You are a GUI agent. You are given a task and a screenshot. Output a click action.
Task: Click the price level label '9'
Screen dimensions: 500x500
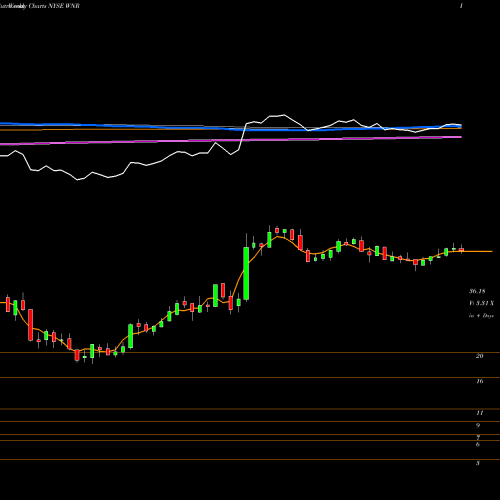[478, 426]
